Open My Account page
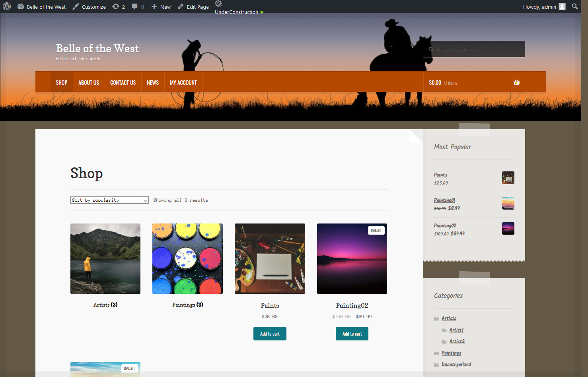588x377 pixels. [183, 82]
